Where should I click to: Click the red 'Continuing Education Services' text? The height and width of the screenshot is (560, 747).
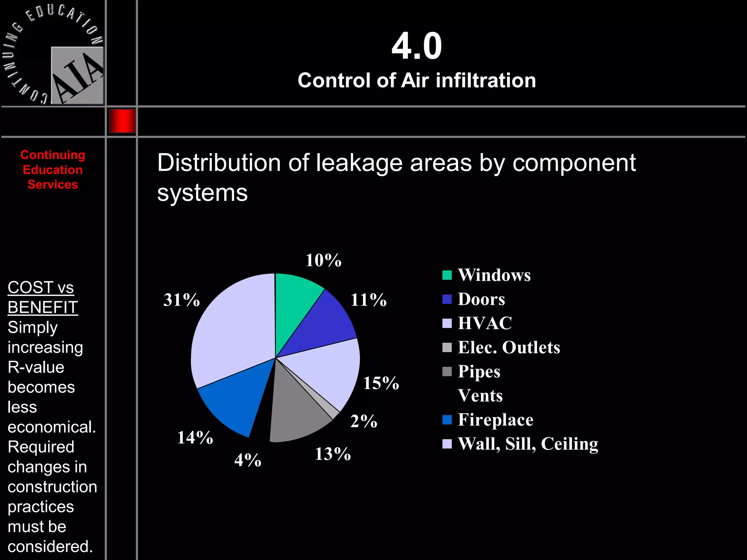coord(53,170)
